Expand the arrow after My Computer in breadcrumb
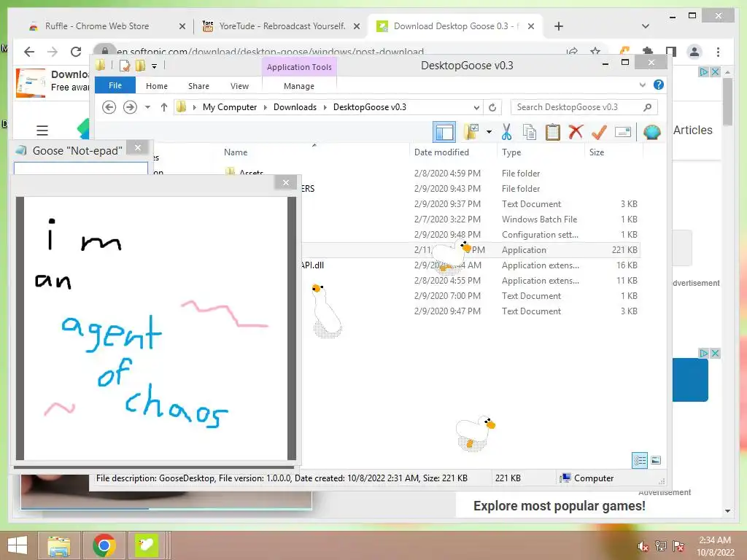The height and width of the screenshot is (560, 747). pos(266,107)
